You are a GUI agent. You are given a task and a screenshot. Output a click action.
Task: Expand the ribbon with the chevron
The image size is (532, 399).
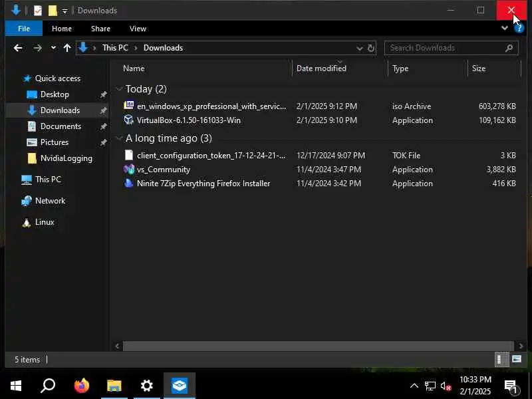coord(505,28)
